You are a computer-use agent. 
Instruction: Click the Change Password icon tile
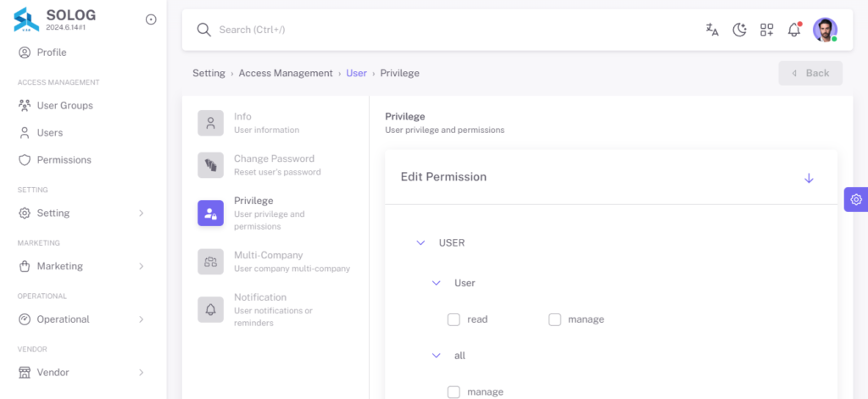coord(211,165)
